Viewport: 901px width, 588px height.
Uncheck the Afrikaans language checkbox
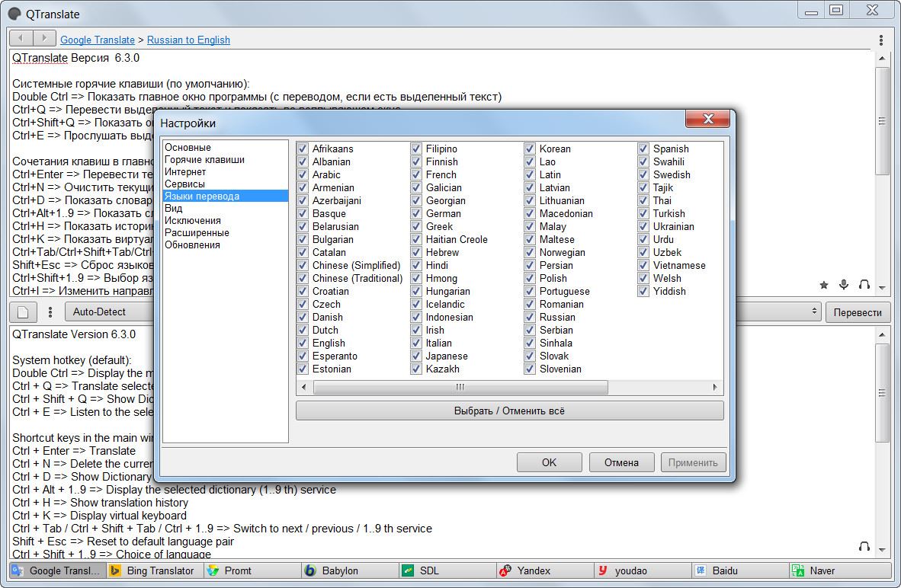tap(303, 149)
